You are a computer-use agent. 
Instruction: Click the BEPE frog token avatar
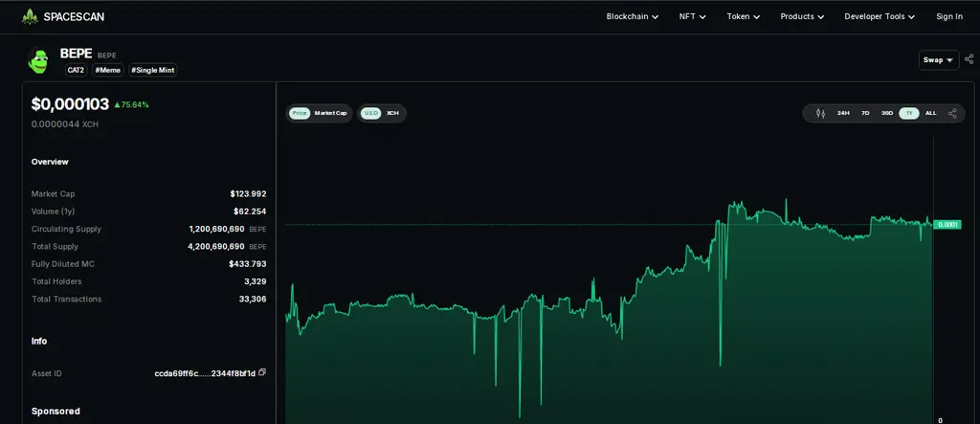38,61
